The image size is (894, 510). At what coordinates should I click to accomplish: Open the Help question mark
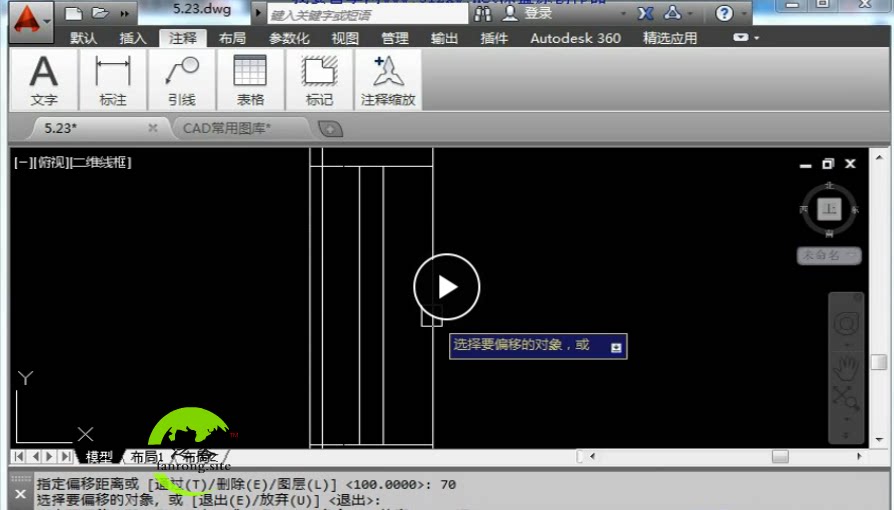click(x=724, y=13)
